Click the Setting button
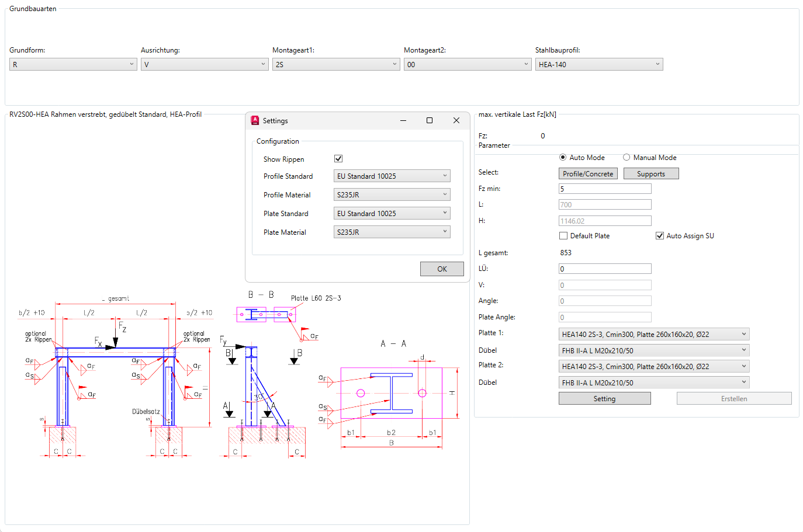The image size is (803, 532). (604, 398)
